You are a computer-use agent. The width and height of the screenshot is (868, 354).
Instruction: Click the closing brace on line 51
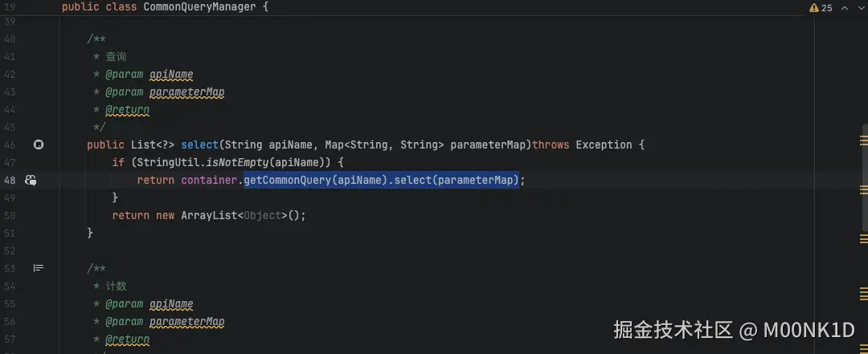tap(90, 233)
